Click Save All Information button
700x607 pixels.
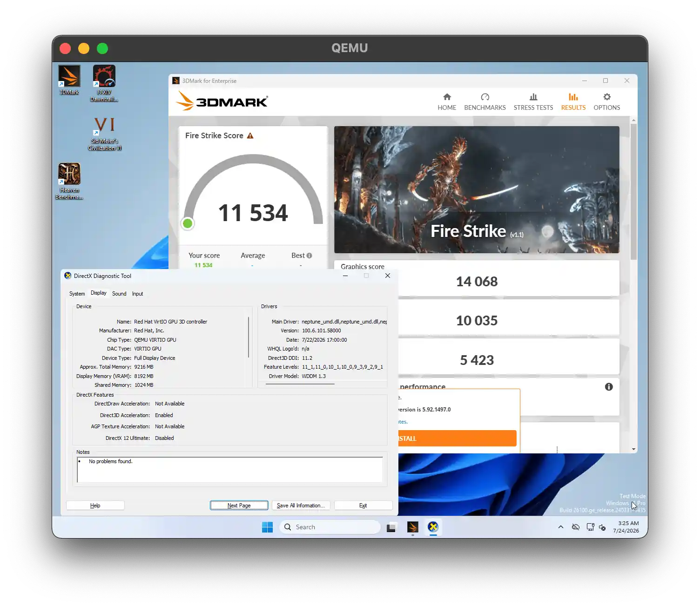point(301,506)
